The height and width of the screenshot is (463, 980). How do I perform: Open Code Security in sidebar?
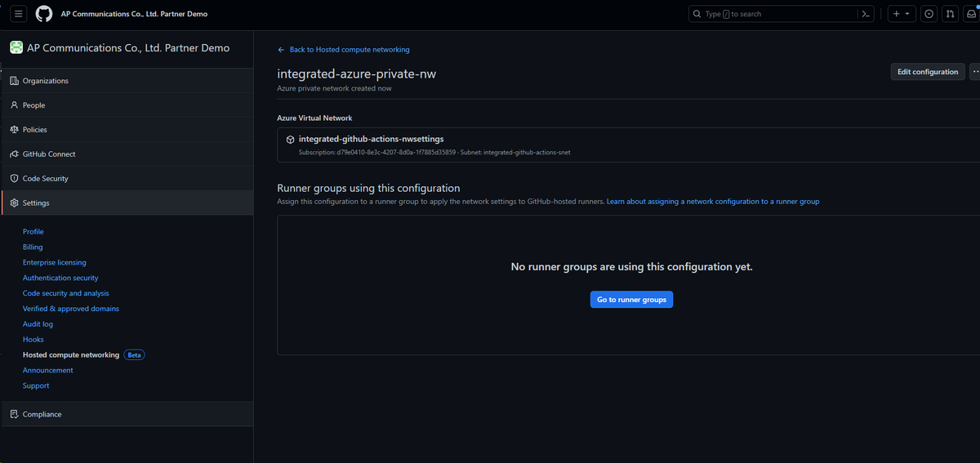[x=127, y=179]
